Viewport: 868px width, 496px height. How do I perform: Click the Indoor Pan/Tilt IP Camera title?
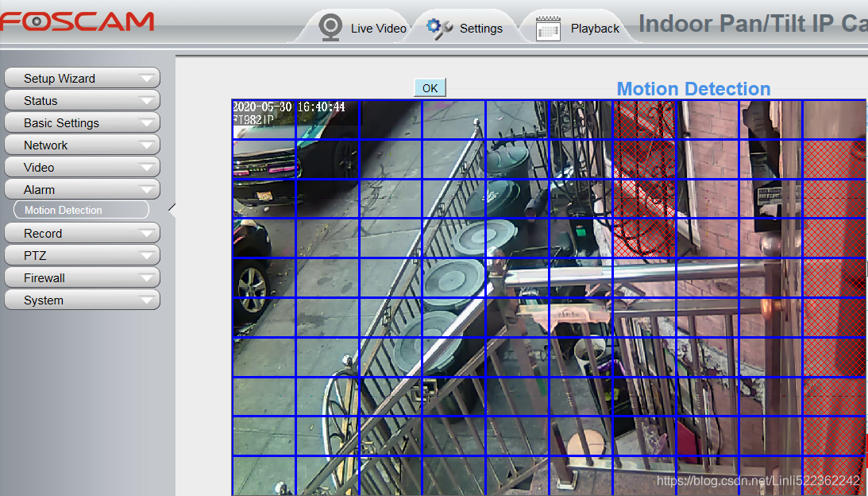[753, 24]
